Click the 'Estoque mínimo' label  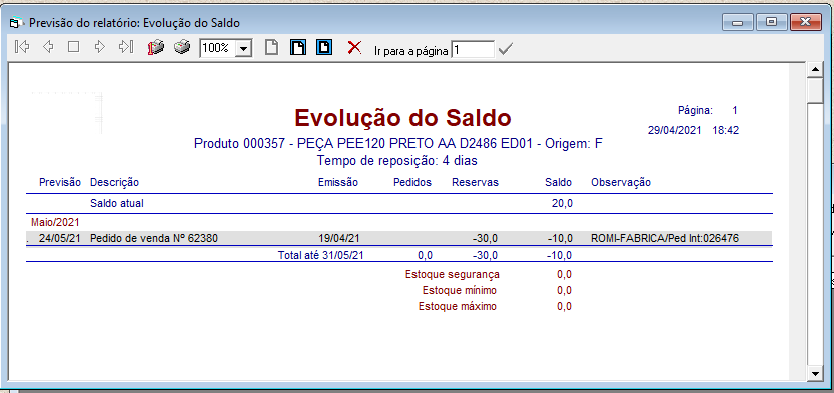(460, 290)
